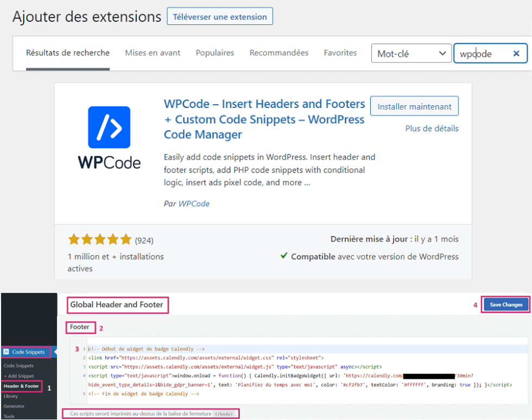Select the WPCode icon in the sidebar

click(x=7, y=352)
